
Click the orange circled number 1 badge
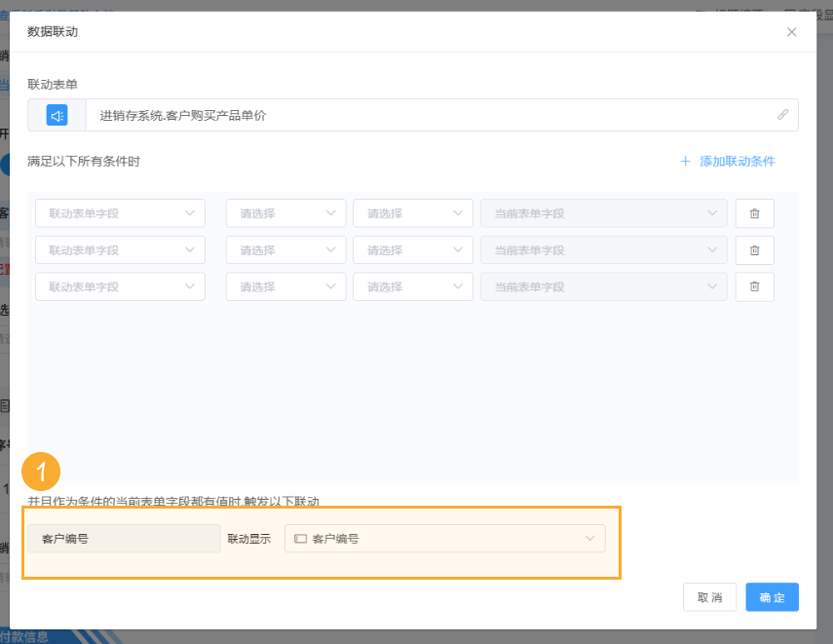pos(41,472)
